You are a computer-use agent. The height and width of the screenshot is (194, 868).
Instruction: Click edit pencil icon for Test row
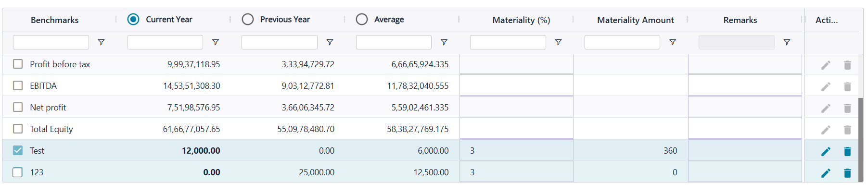pyautogui.click(x=826, y=152)
